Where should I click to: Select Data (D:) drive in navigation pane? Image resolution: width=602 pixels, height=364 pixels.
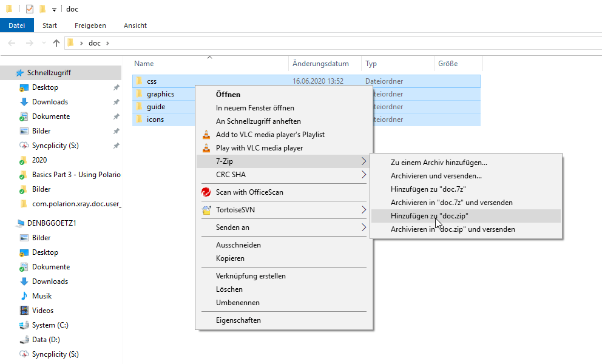click(46, 340)
